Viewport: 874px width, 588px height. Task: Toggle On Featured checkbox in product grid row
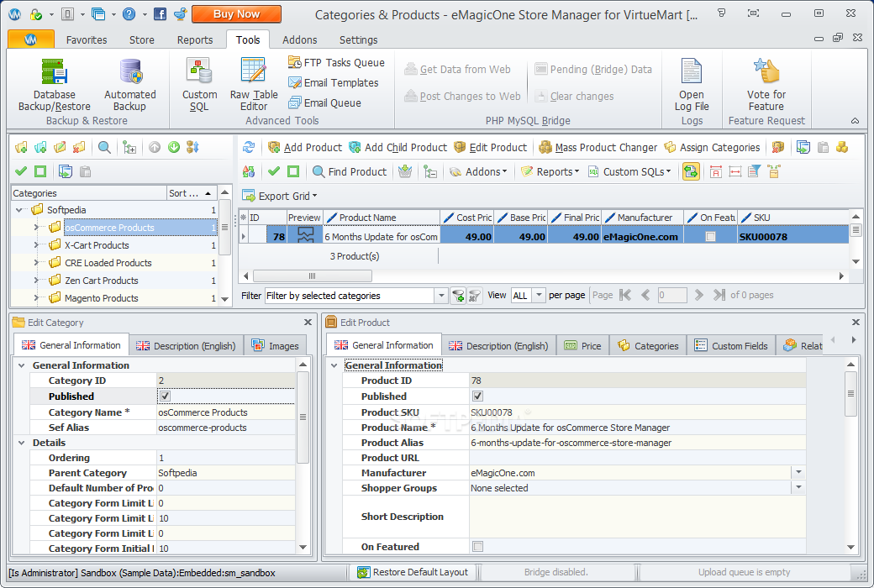point(710,236)
